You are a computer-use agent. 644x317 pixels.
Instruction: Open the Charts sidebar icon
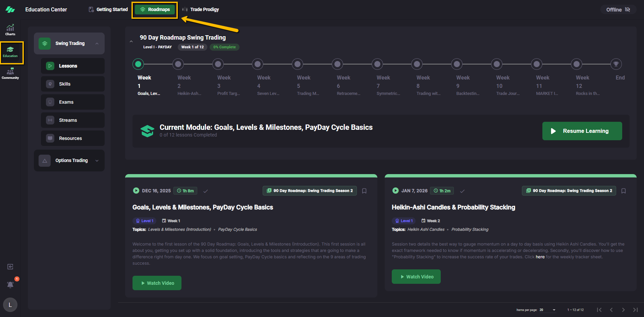tap(10, 30)
